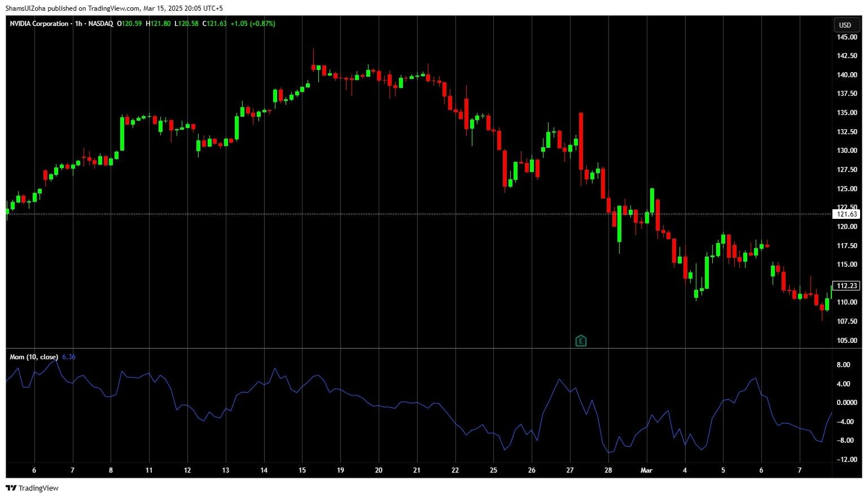868x498 pixels.
Task: Click the earnings E marker icon
Action: [x=581, y=341]
